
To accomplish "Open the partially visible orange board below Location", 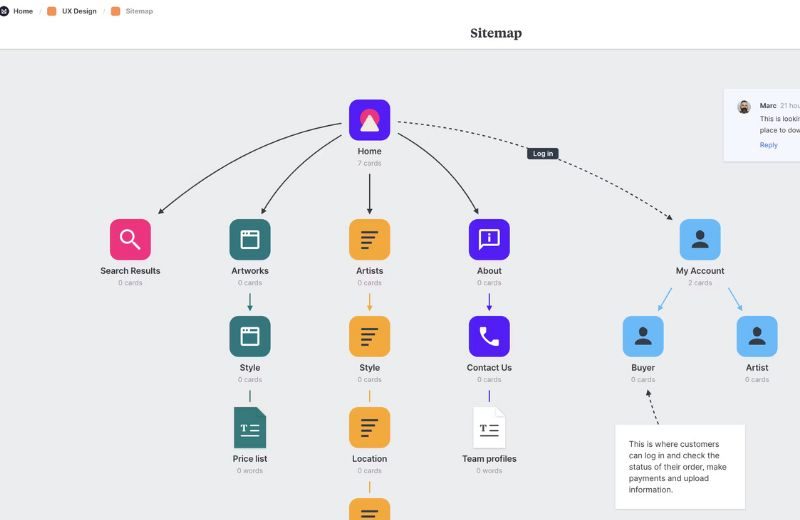I will tap(369, 509).
